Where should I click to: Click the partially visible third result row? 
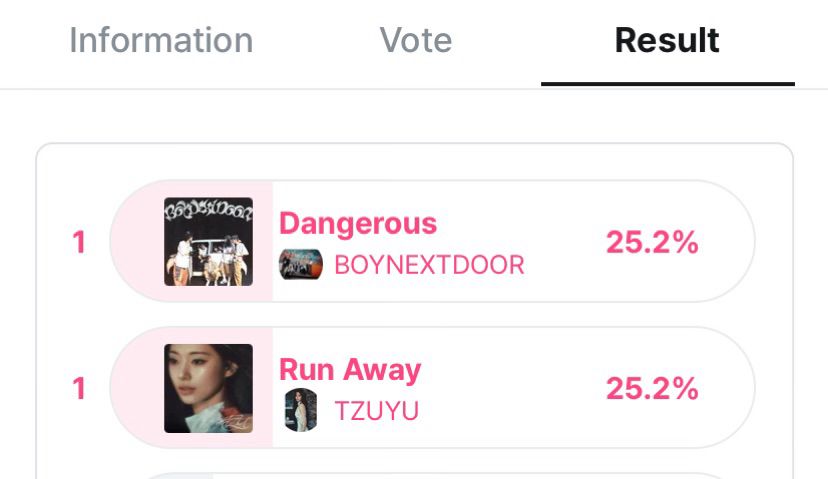tap(432, 476)
